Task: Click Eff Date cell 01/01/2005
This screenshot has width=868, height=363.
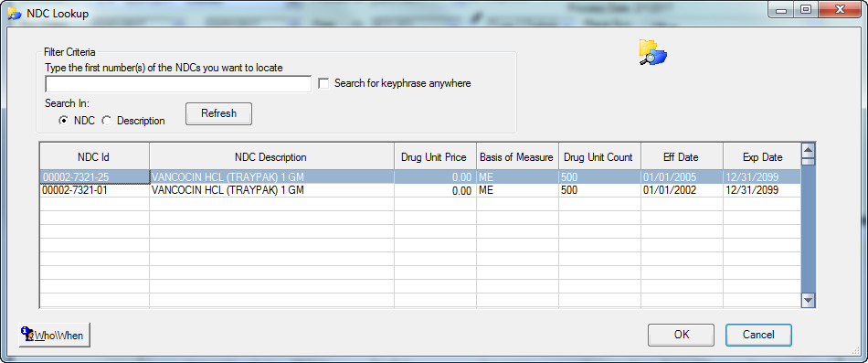Action: point(682,176)
